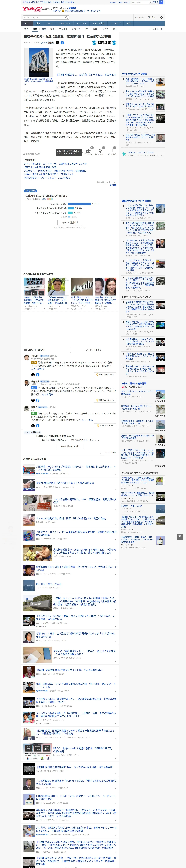Screen dimensions: 186x868
Task: Submit keyword search with magnifier icon
Action: point(66,18)
